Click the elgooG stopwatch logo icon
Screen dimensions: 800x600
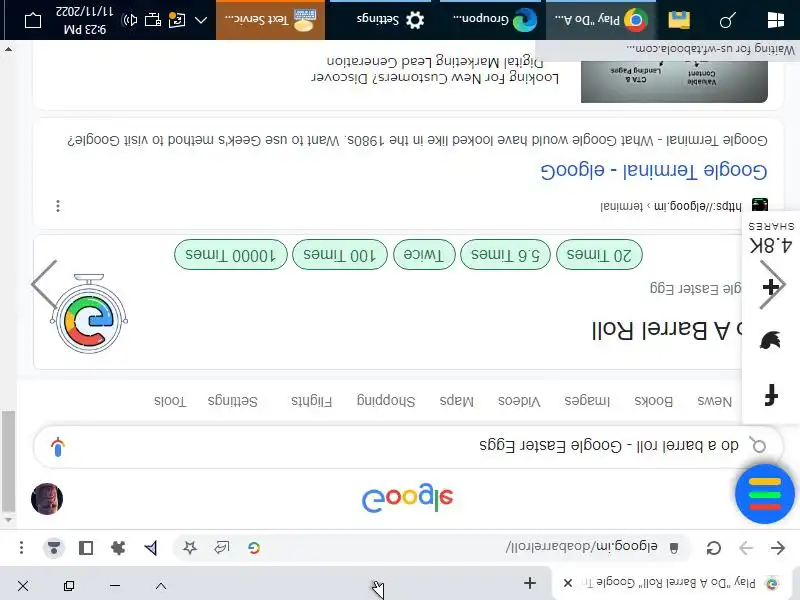point(89,314)
